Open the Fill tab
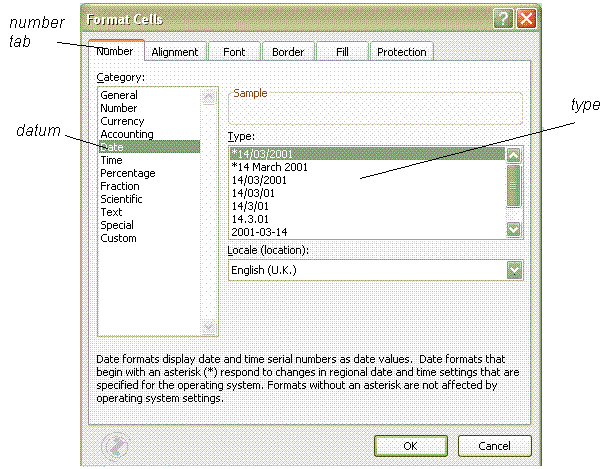This screenshot has width=608, height=469. (x=343, y=52)
